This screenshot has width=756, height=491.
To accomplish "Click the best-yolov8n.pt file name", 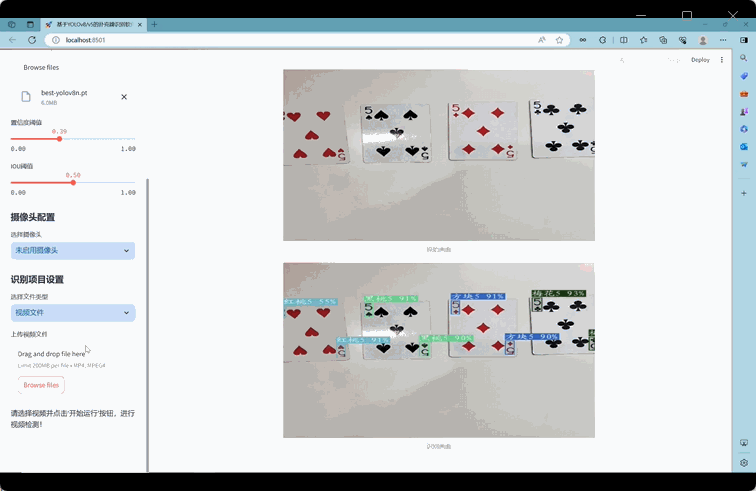I will coord(64,93).
